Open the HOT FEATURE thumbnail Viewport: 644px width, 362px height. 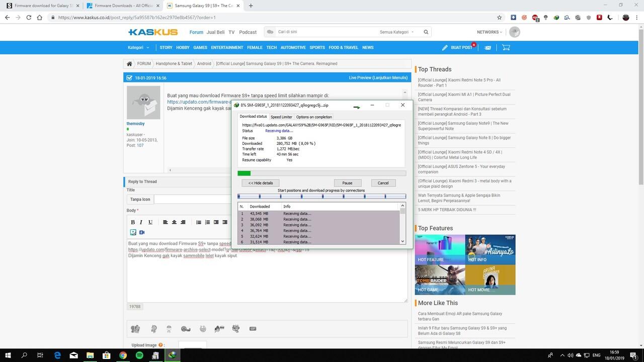440,249
